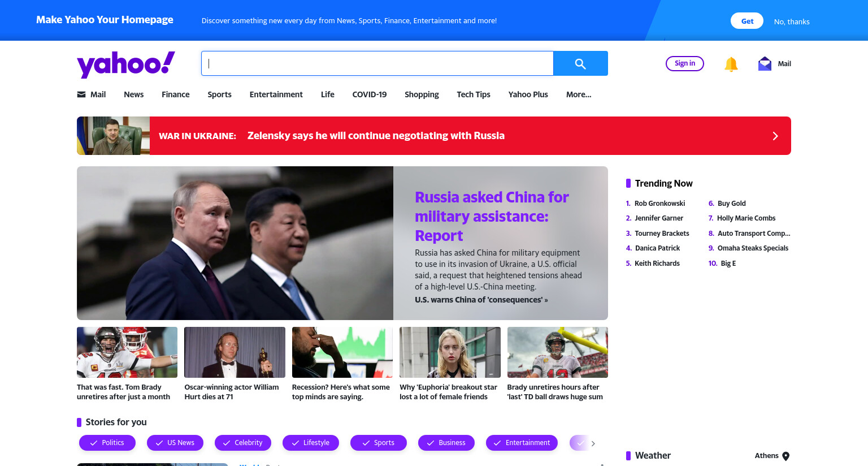
Task: Toggle the Entertainment topic chip
Action: click(522, 443)
